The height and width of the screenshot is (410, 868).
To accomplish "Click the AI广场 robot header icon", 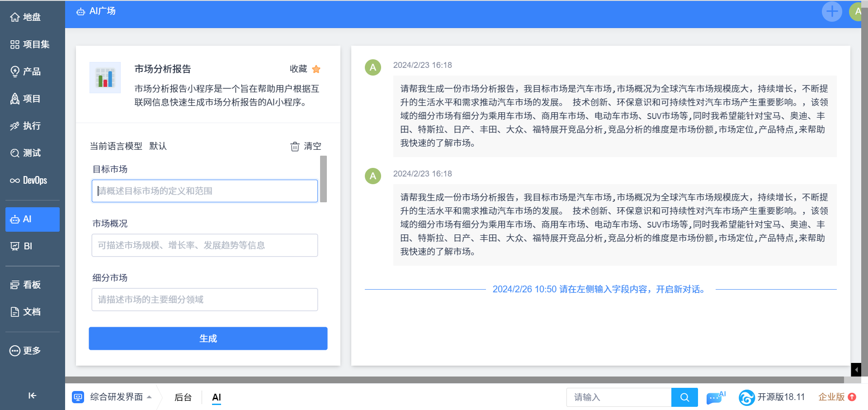I will (81, 12).
